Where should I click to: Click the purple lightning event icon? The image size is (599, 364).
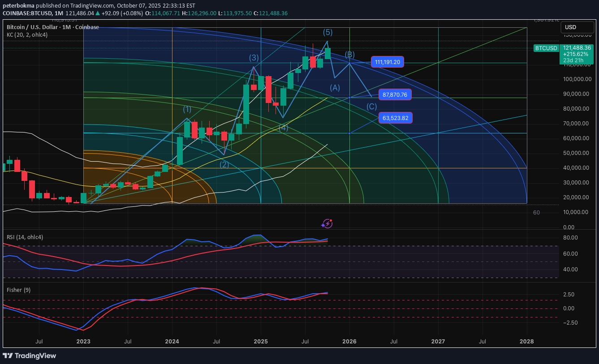coord(327,223)
